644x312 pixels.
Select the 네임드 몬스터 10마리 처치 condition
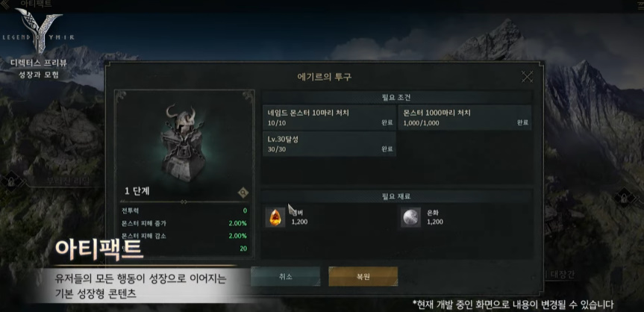pyautogui.click(x=329, y=118)
